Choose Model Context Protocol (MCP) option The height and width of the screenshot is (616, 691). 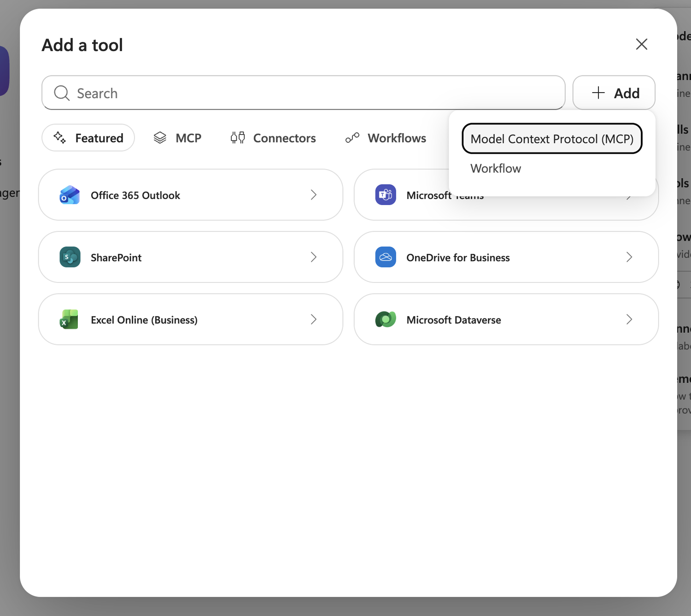coord(552,139)
